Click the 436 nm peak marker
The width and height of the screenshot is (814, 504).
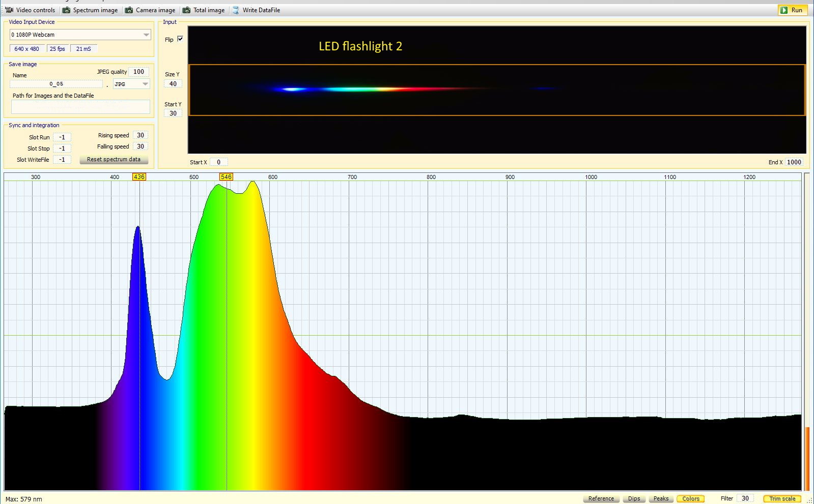[139, 177]
